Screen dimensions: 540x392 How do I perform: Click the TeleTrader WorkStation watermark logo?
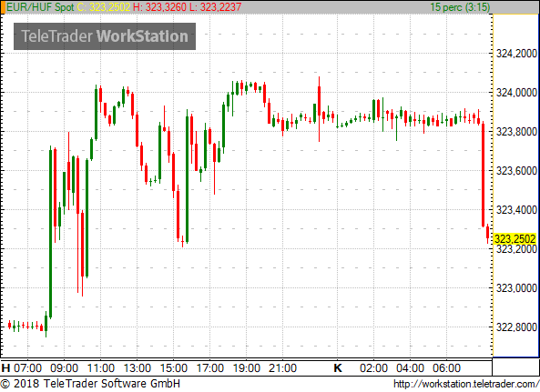tap(105, 36)
